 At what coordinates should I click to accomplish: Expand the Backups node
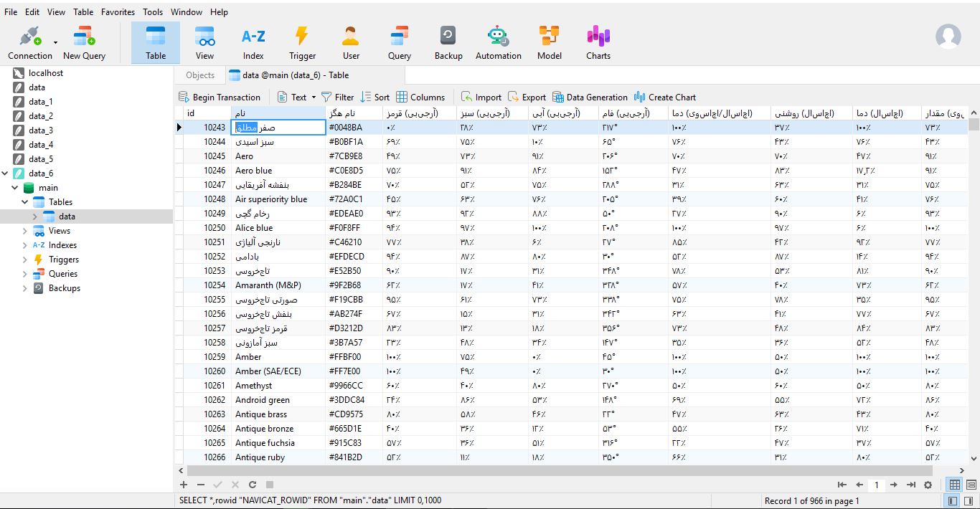pyautogui.click(x=25, y=287)
